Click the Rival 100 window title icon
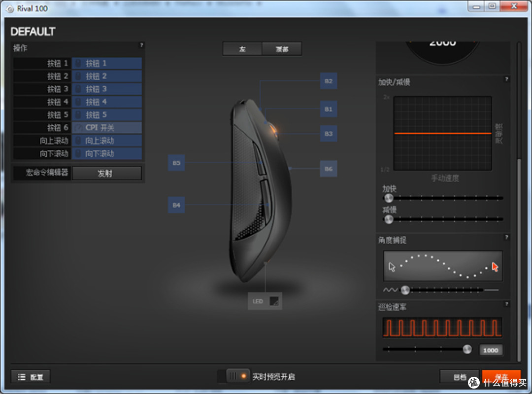532x394 pixels. click(10, 9)
